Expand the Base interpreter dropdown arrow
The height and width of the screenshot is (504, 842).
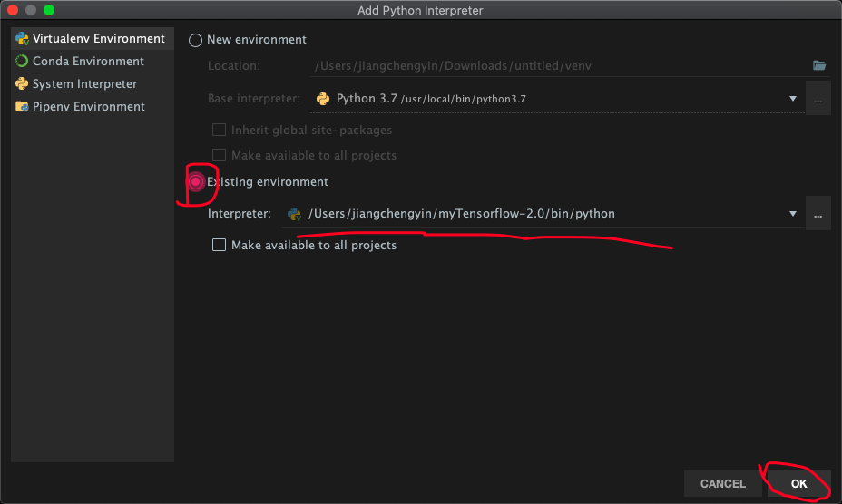point(793,99)
